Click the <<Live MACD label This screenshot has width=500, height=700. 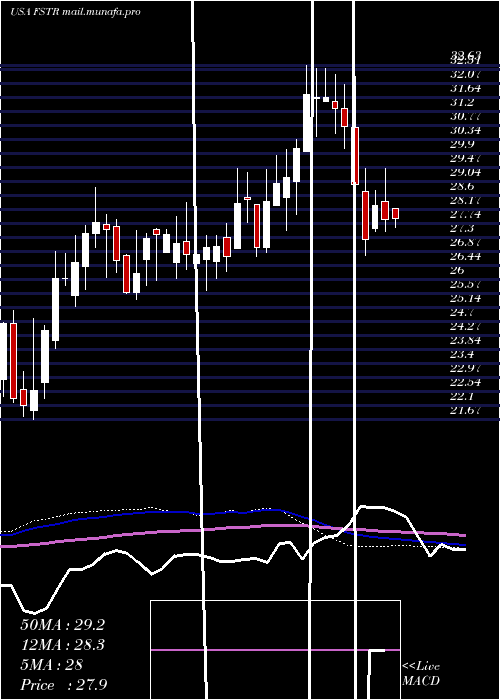click(421, 674)
